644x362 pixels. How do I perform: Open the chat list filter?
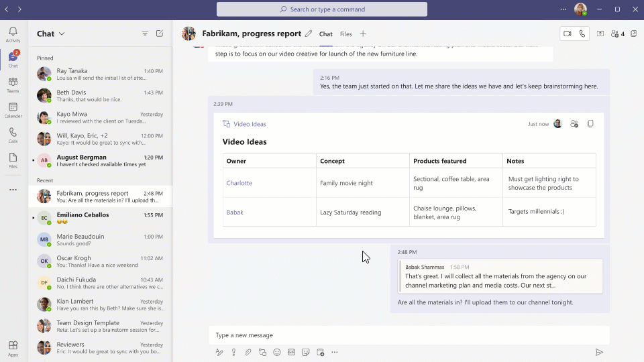click(145, 34)
